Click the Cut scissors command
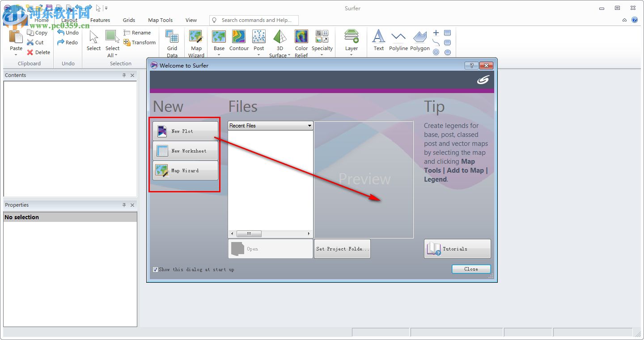The image size is (644, 340). click(x=35, y=42)
